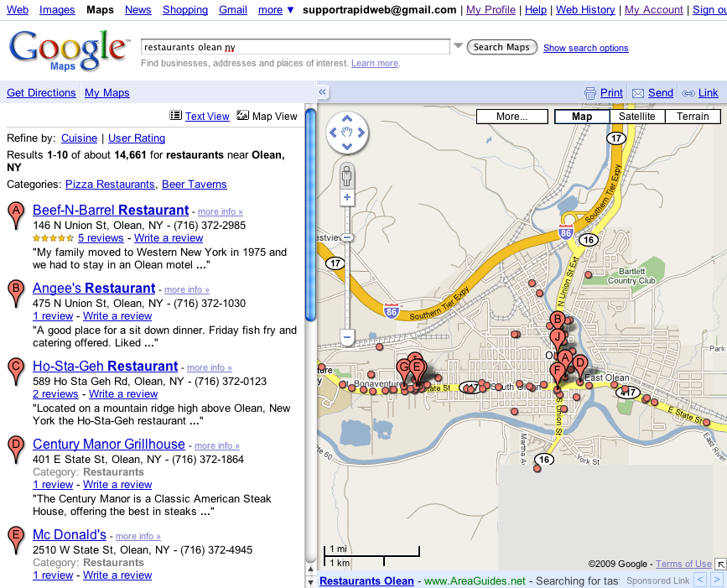Select the Street View pegman icon

pos(347,176)
